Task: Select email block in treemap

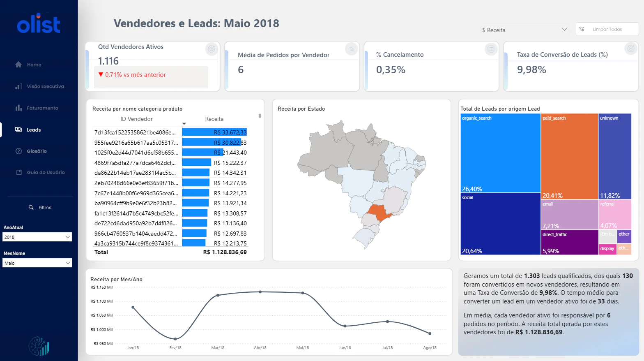Action: pos(569,215)
